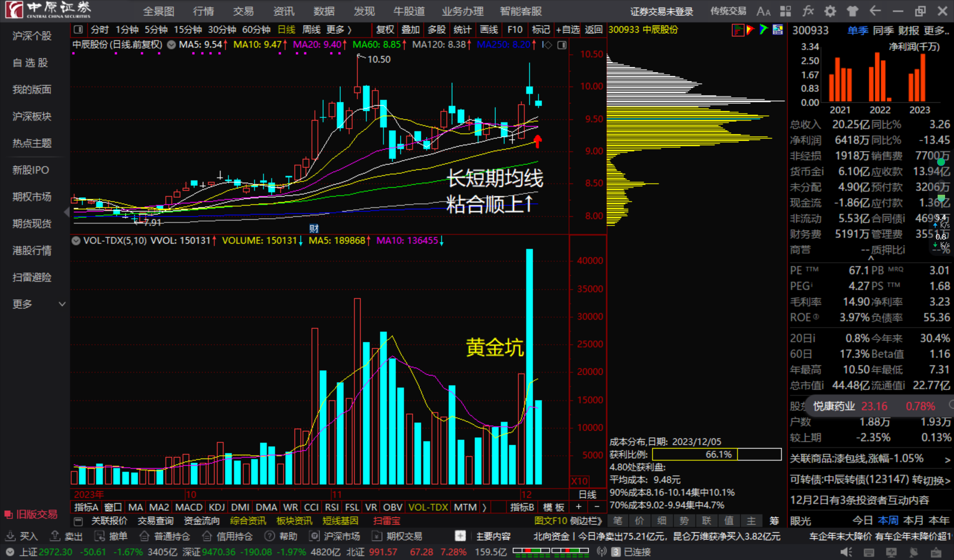This screenshot has height=560, width=954.
Task: Open the fx formula manager icon
Action: click(x=808, y=10)
